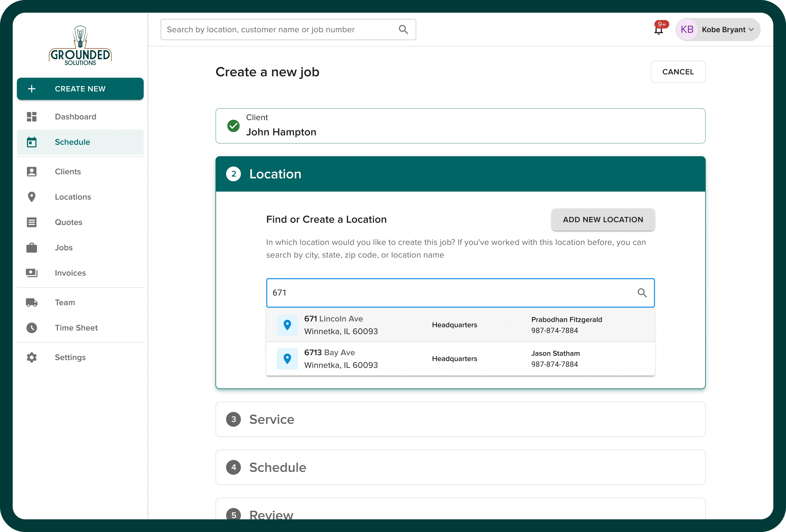Expand the Schedule step section
Screen dimensions: 786x532
click(x=460, y=467)
